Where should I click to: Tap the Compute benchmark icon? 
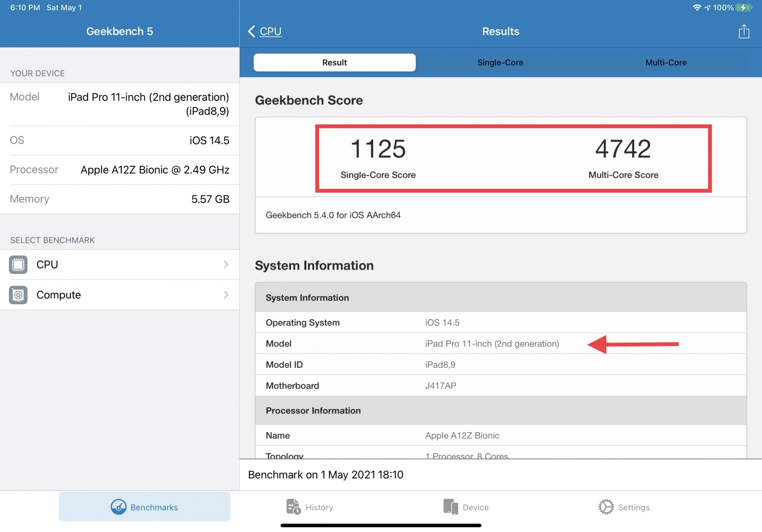(18, 295)
